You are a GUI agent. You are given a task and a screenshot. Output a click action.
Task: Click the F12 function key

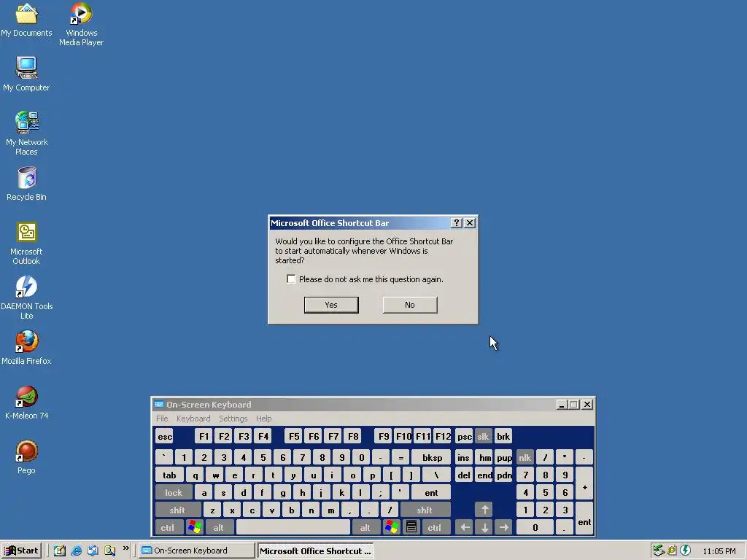click(x=443, y=436)
